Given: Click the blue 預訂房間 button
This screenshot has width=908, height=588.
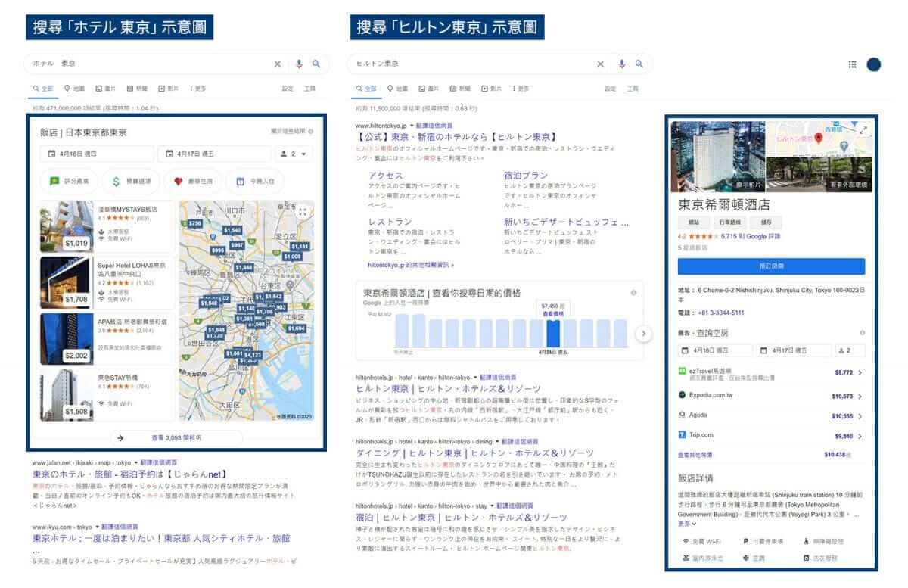Looking at the screenshot, I should (x=771, y=266).
